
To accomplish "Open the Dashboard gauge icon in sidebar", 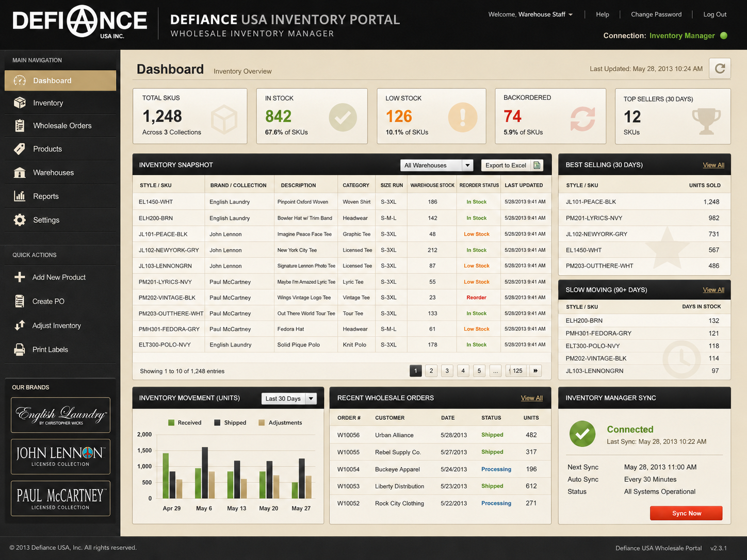I will (20, 80).
